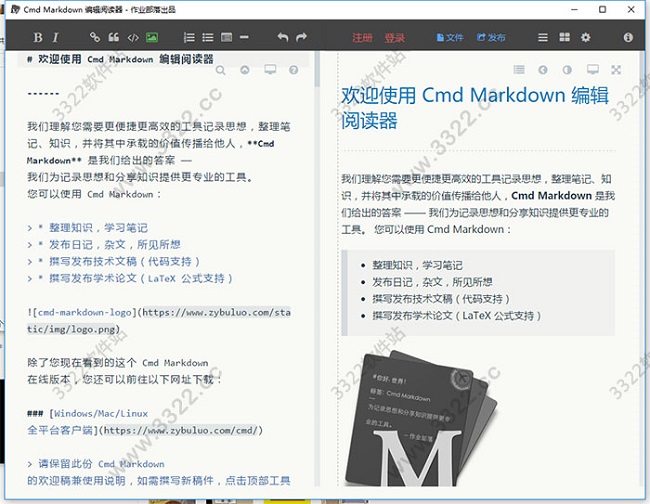Apply italic formatting
This screenshot has width=650, height=504.
pyautogui.click(x=56, y=38)
